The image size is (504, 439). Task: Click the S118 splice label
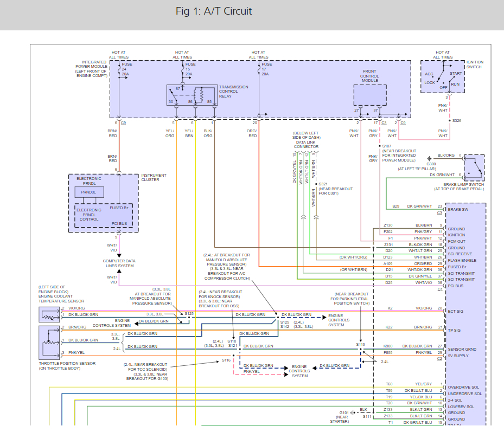tap(232, 341)
